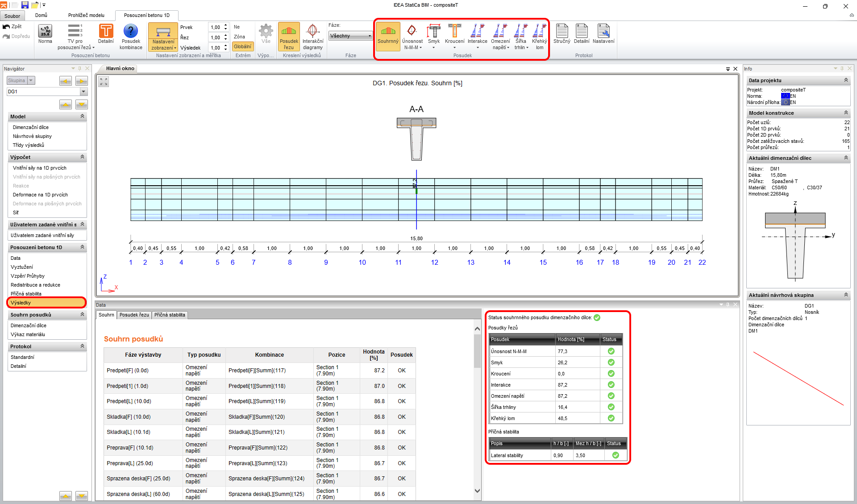857x504 pixels.
Task: Generate the Stručný protocol report
Action: point(562,32)
